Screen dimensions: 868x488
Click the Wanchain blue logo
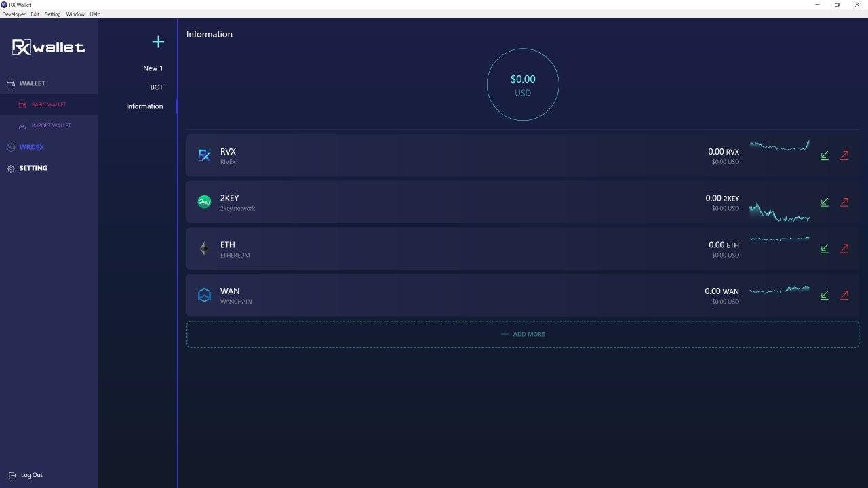(x=204, y=295)
